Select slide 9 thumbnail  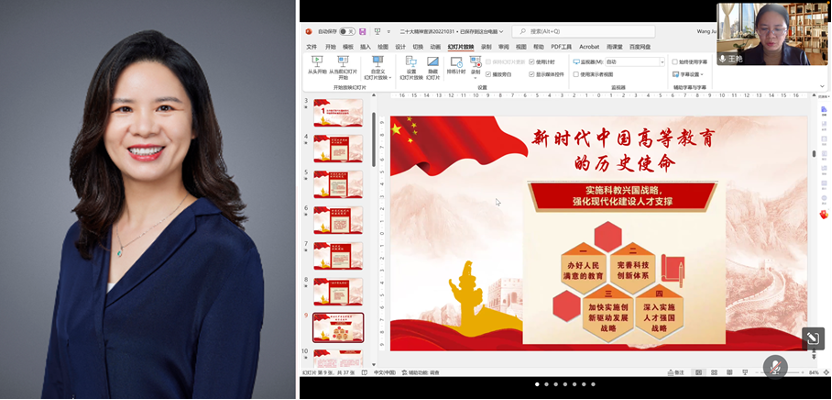338,328
